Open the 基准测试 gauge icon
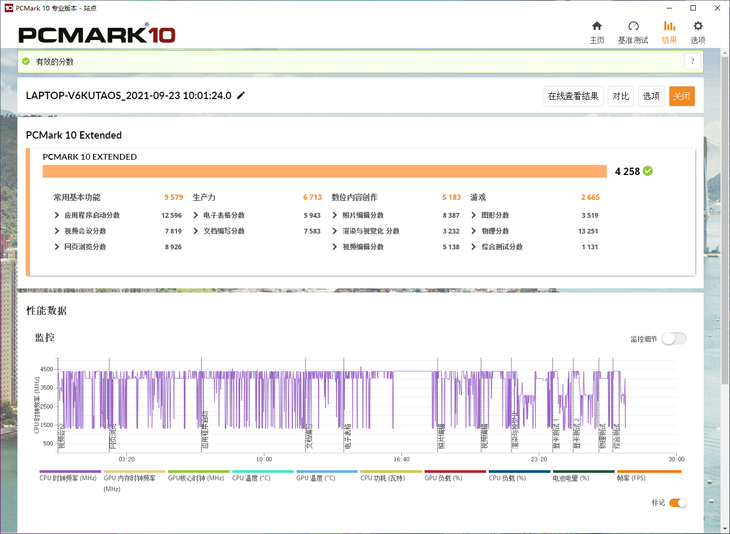Viewport: 730px width, 534px height. 633,27
